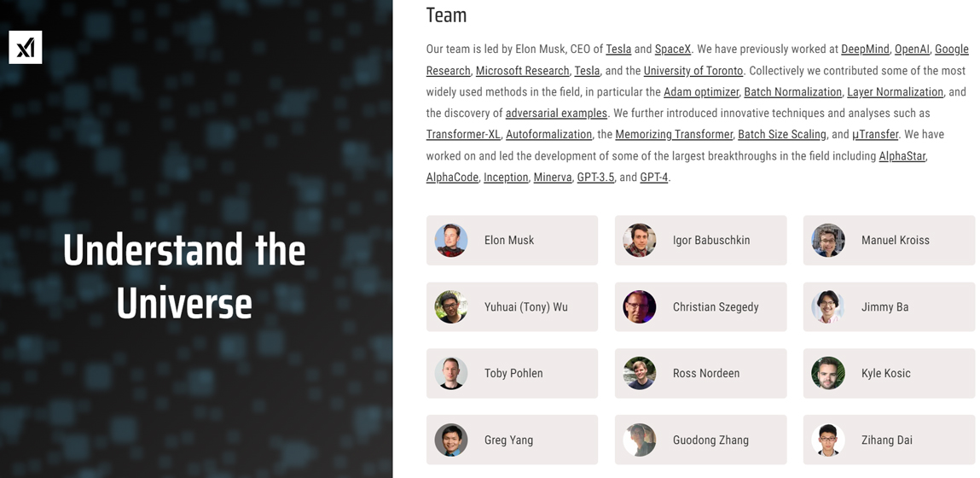Open the OpenAI link

tap(912, 50)
